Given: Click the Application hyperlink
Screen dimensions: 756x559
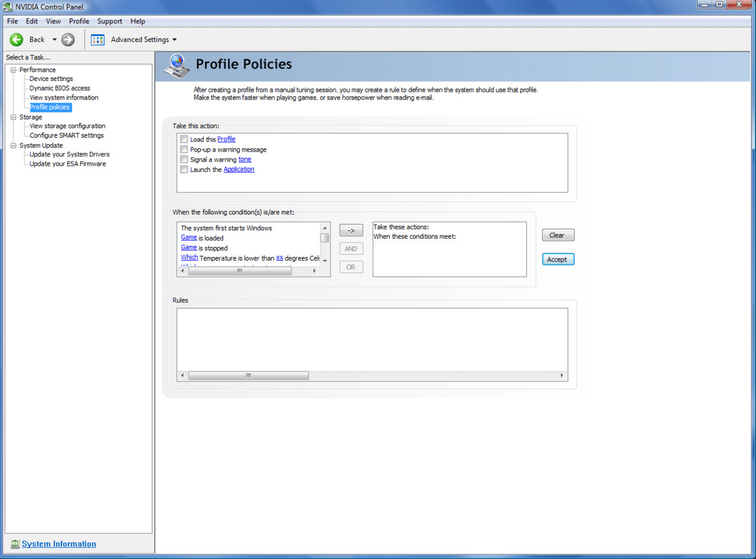Looking at the screenshot, I should coord(239,170).
